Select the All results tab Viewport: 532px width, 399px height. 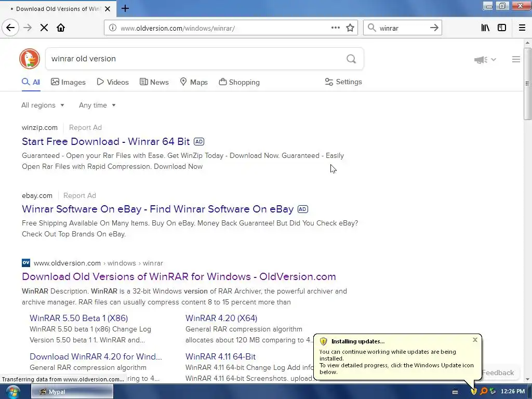[x=31, y=82]
